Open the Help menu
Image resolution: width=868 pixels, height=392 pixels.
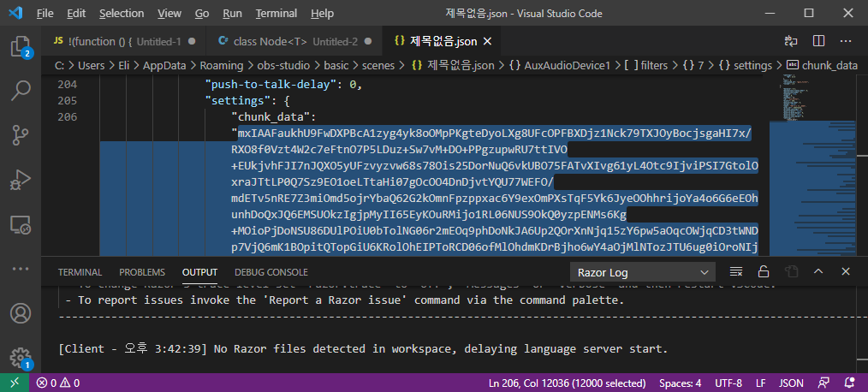(x=322, y=14)
